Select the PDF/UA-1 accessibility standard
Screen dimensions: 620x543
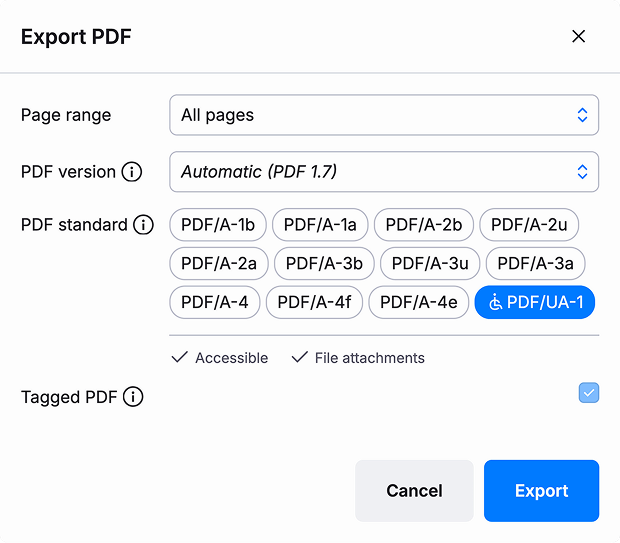(x=535, y=302)
